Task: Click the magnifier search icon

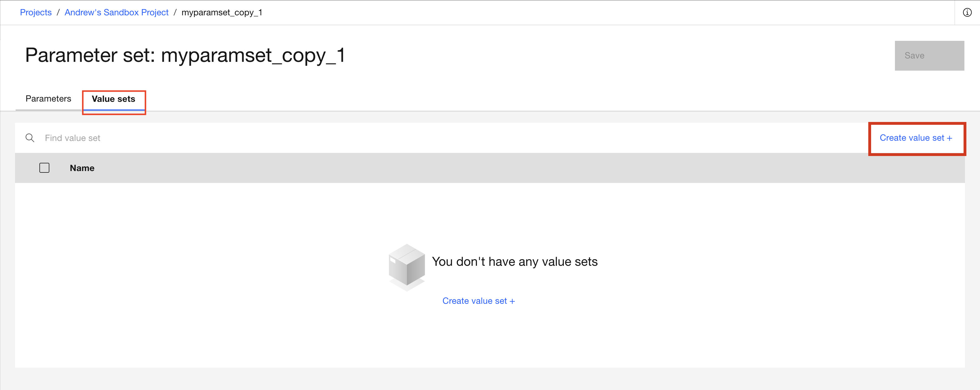Action: pos(30,138)
